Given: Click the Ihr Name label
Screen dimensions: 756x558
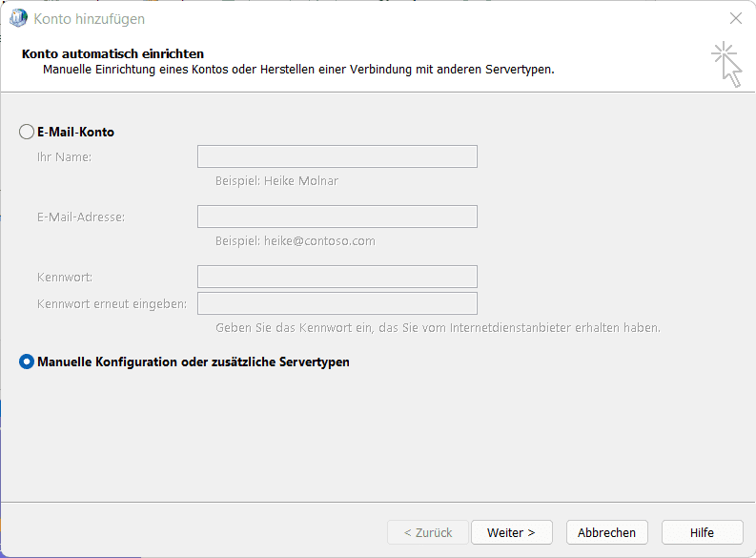Looking at the screenshot, I should tap(64, 156).
